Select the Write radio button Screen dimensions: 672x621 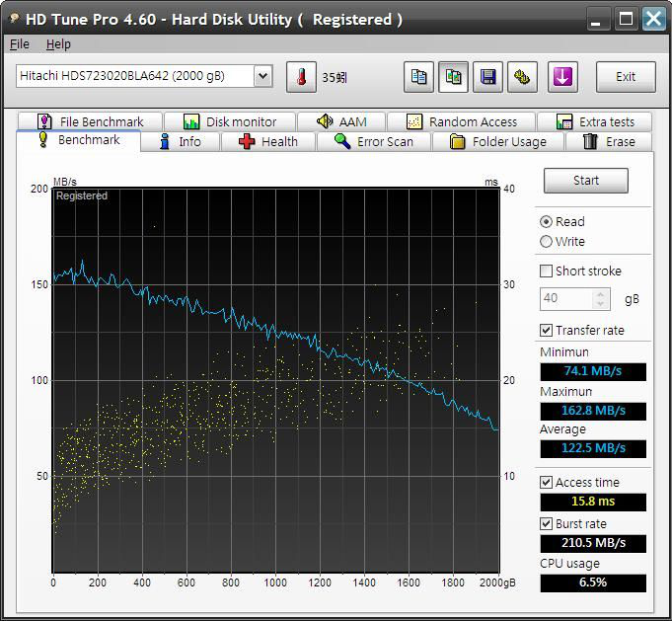[x=546, y=242]
